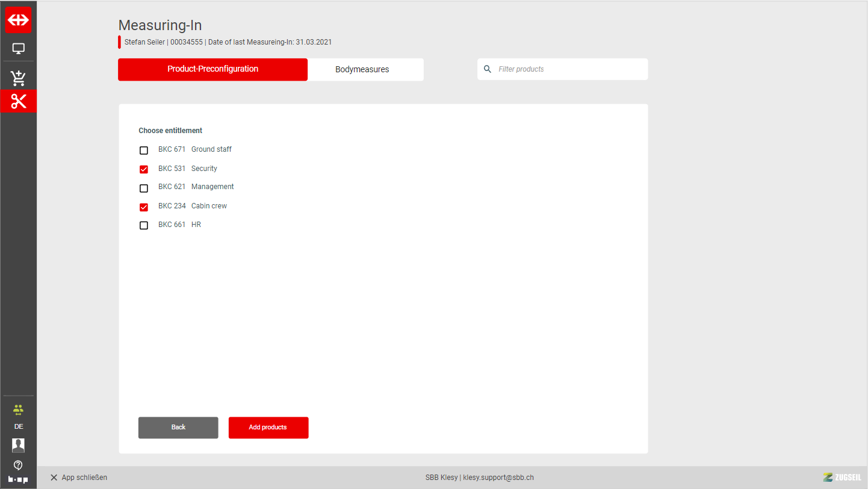
Task: Untick the BKC 234 Cabin crew checkbox
Action: [x=144, y=207]
